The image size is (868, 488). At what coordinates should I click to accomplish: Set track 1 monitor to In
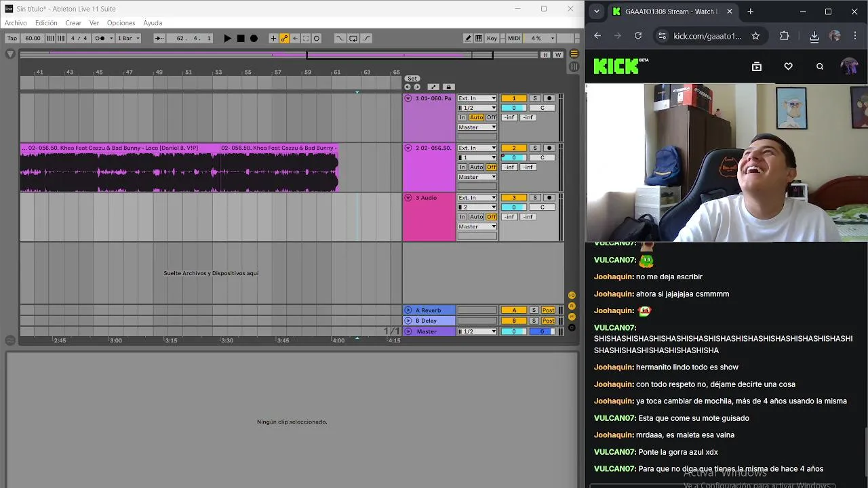click(x=462, y=117)
